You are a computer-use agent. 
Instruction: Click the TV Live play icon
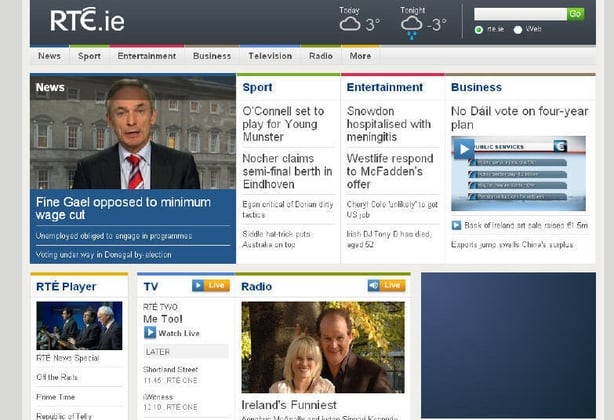point(198,285)
